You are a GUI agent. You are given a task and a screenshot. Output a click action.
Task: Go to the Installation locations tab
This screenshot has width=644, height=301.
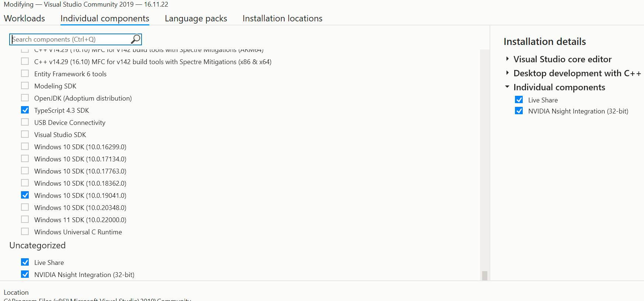pyautogui.click(x=282, y=18)
